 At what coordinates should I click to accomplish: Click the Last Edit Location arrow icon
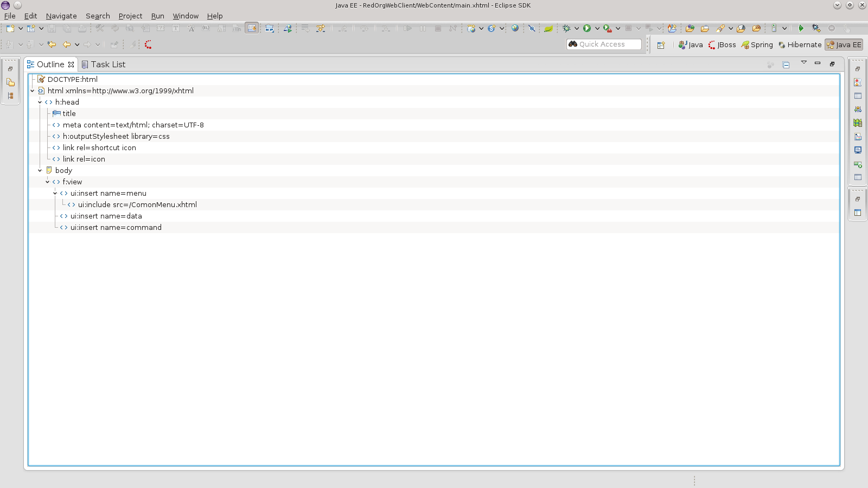52,44
